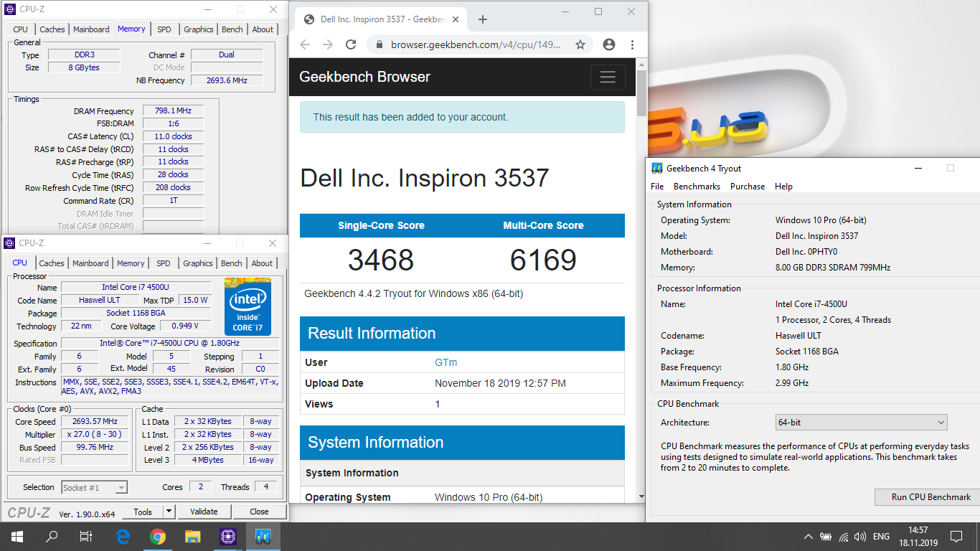
Task: Open the Architecture 64-bit dropdown
Action: tap(861, 423)
